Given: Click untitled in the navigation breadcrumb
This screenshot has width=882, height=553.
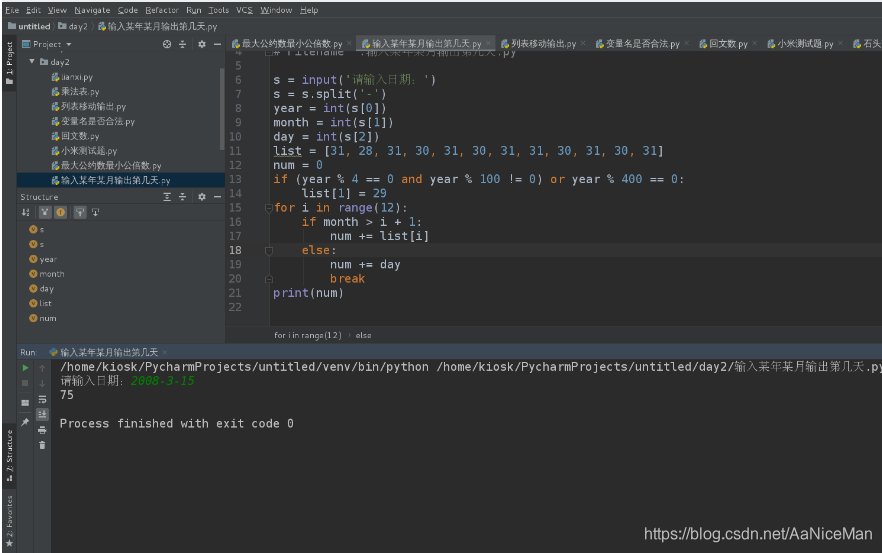Looking at the screenshot, I should 29,26.
